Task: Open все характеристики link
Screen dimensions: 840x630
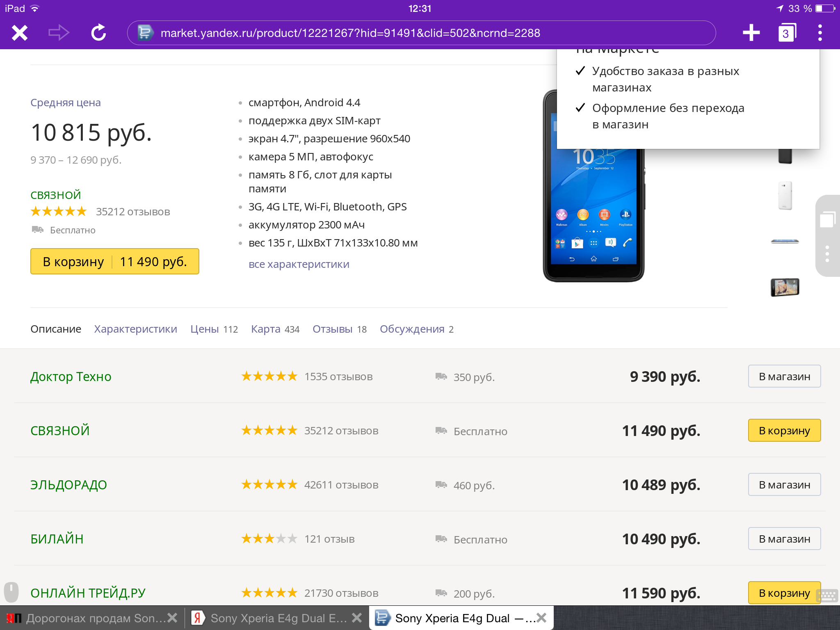Action: coord(299,264)
